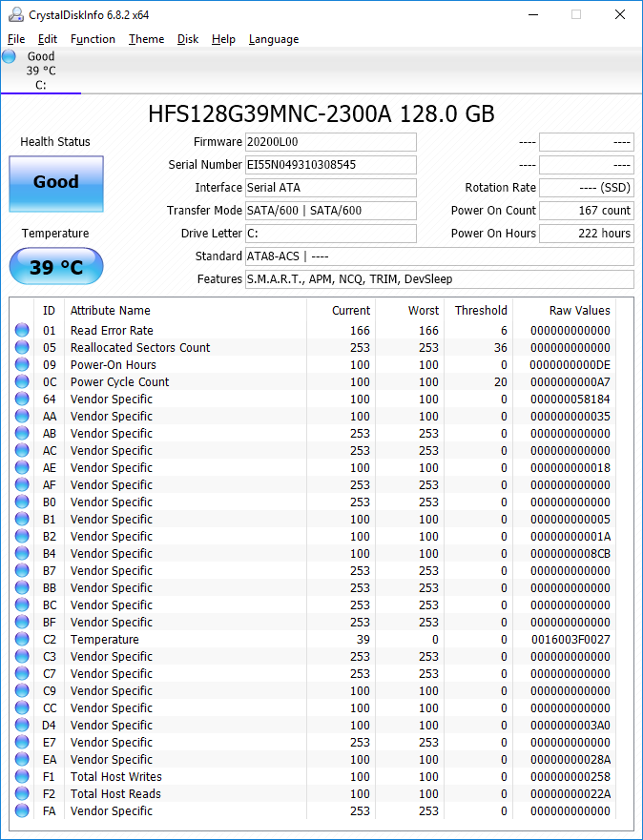Click the Attribute Name column header

coord(111,310)
